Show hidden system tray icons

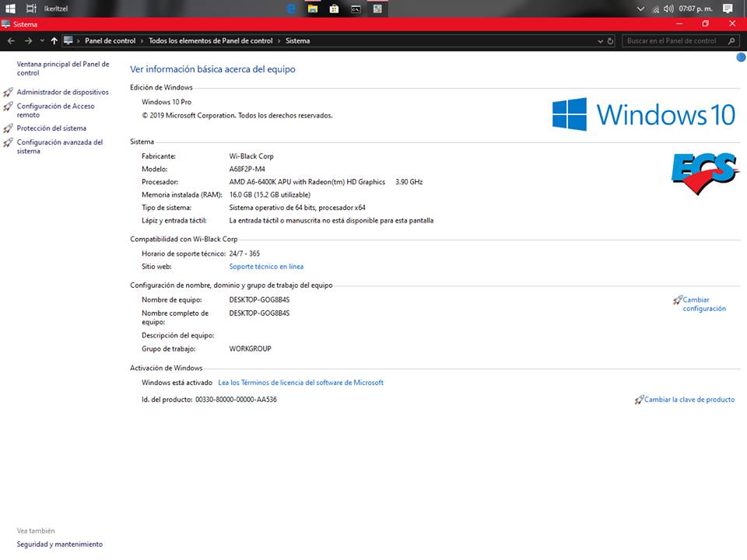[x=640, y=9]
